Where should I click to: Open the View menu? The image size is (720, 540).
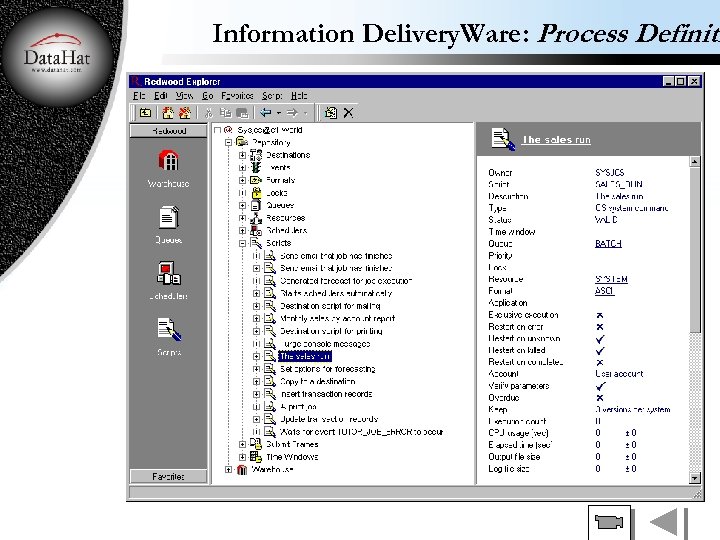click(x=184, y=96)
